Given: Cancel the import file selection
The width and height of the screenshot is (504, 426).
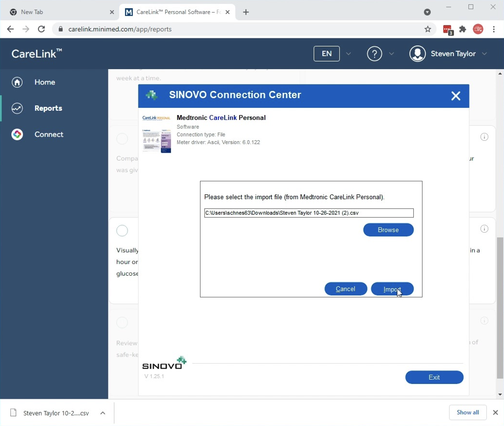Looking at the screenshot, I should coord(346,289).
